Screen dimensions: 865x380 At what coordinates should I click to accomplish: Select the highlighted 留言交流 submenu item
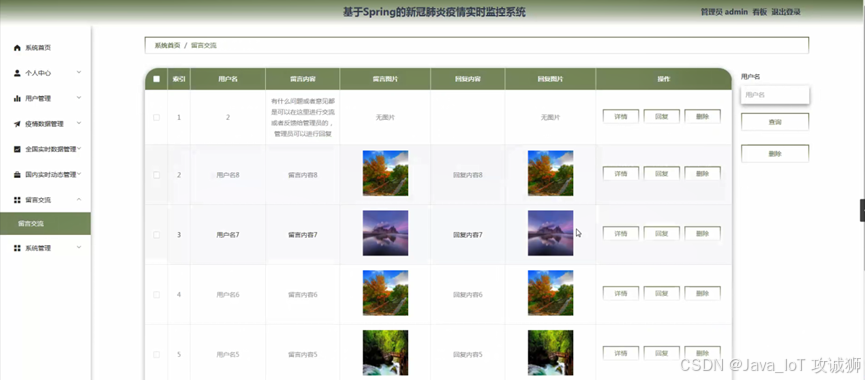(45, 223)
